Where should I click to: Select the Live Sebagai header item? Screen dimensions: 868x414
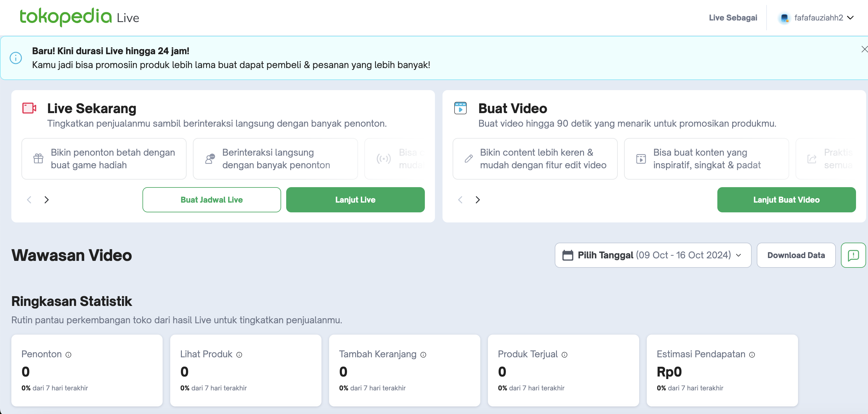[x=732, y=18]
